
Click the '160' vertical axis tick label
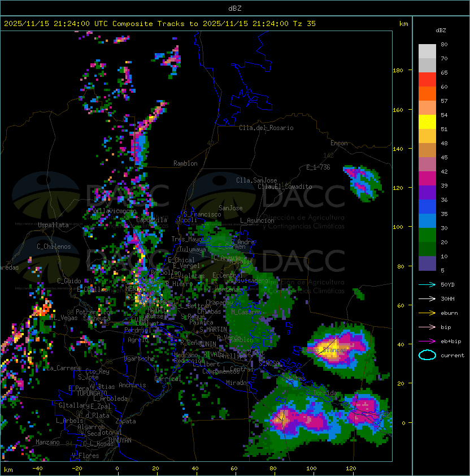pos(398,110)
